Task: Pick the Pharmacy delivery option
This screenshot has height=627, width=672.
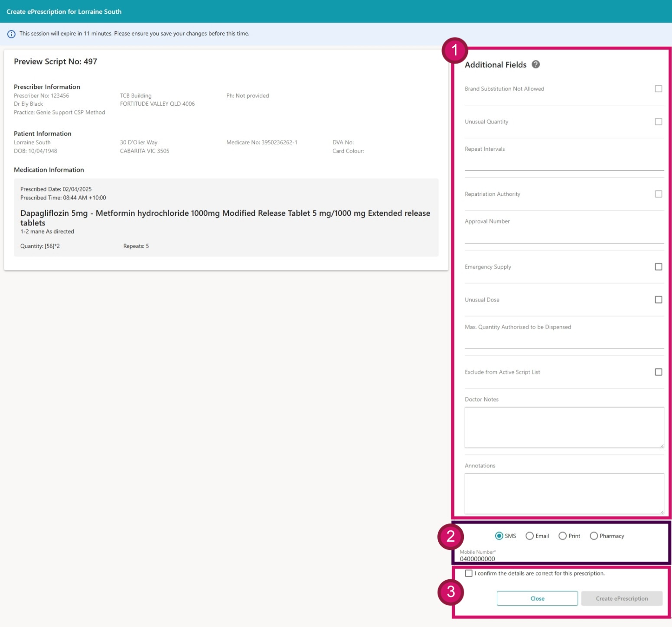Action: coord(594,536)
